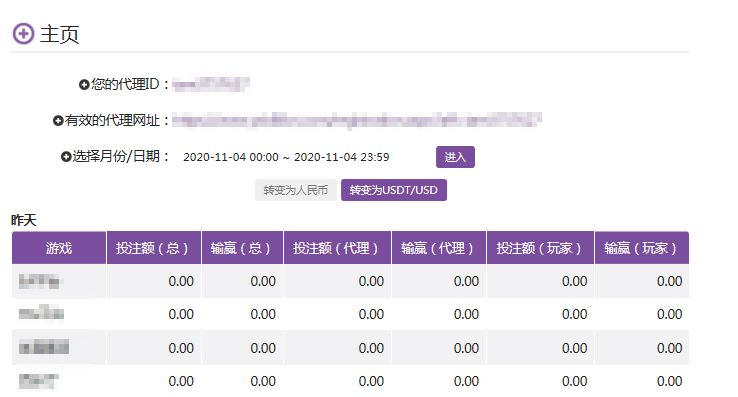Image resolution: width=738 pixels, height=397 pixels.
Task: Click third row's 输赢（玩家） value 0.00
Action: [x=670, y=348]
